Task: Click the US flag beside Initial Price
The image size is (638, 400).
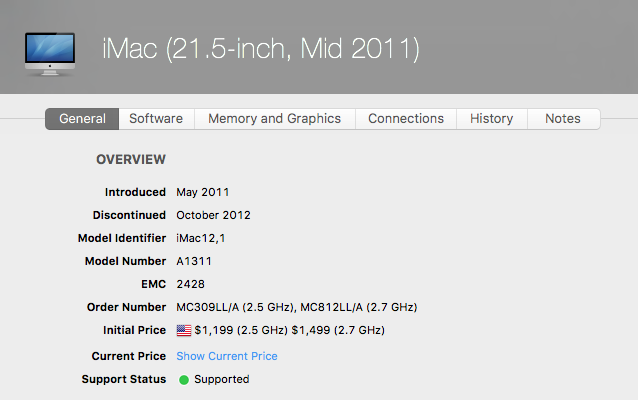Action: 184,330
